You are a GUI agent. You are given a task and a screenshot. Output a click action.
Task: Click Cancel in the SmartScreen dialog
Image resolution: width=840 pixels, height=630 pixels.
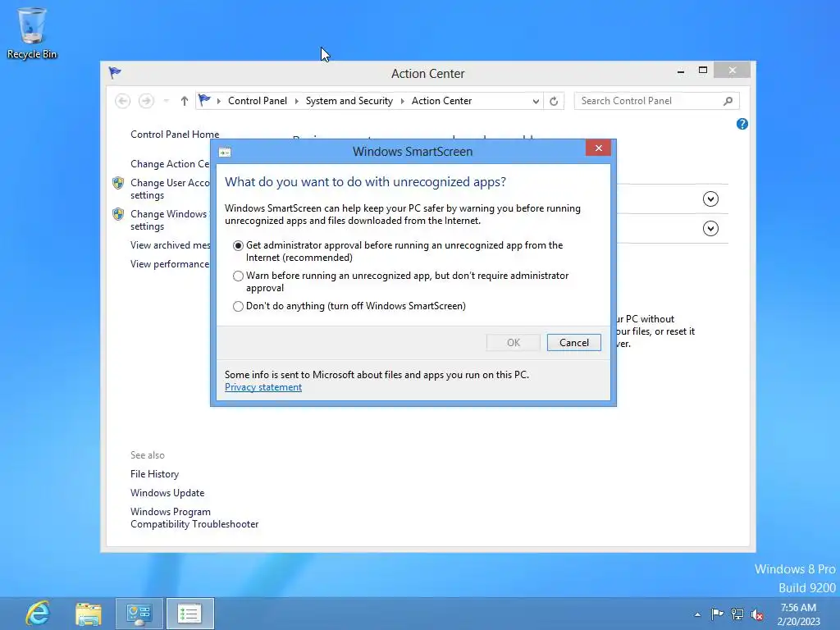[573, 343]
